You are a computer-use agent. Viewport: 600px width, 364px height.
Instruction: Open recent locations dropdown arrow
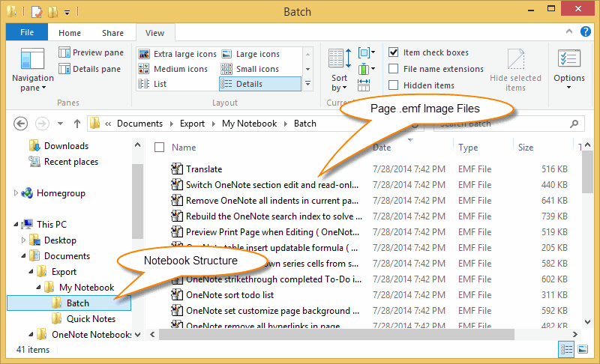(60, 124)
